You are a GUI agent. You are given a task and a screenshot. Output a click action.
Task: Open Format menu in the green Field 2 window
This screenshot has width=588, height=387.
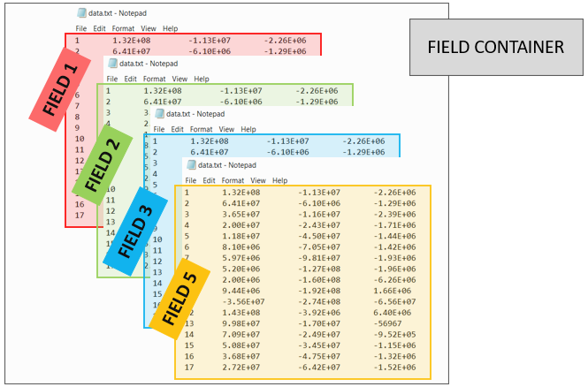(154, 79)
